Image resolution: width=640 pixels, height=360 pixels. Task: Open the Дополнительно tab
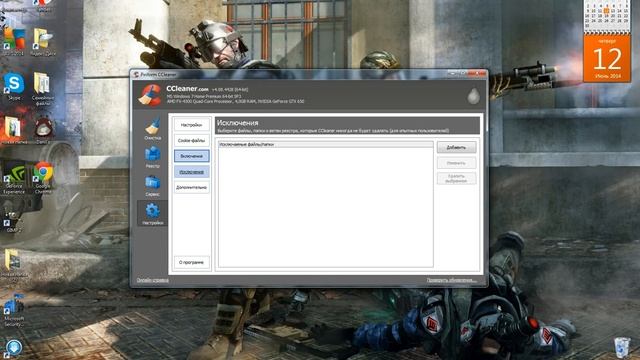pyautogui.click(x=191, y=187)
